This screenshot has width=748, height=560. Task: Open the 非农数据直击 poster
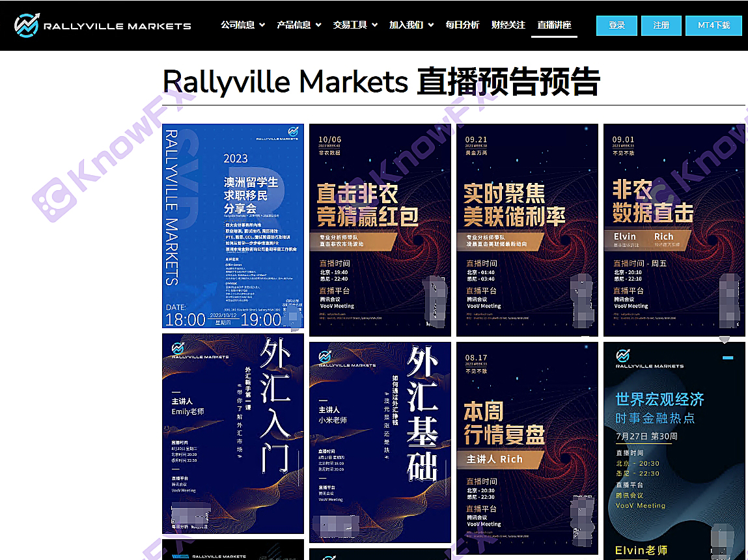click(674, 230)
